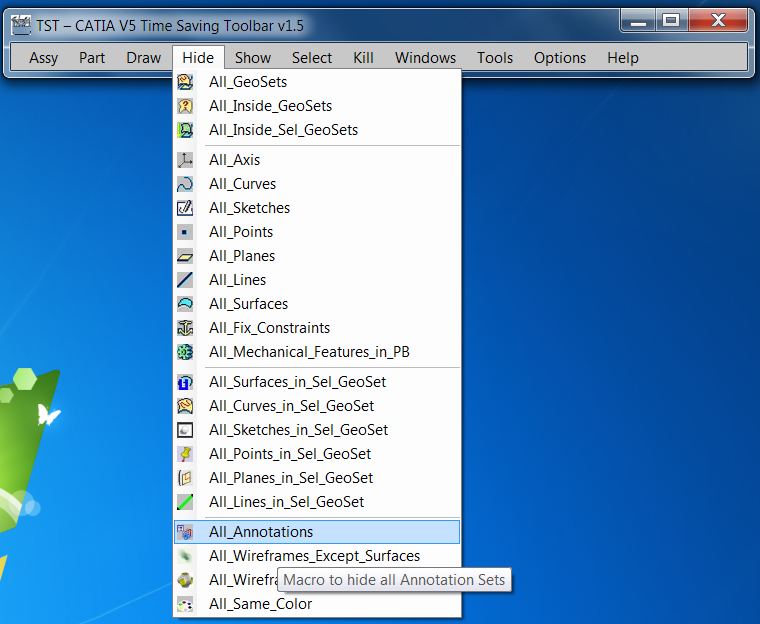Run the highlighted All_Annotations macro
The image size is (760, 624).
[x=317, y=532]
